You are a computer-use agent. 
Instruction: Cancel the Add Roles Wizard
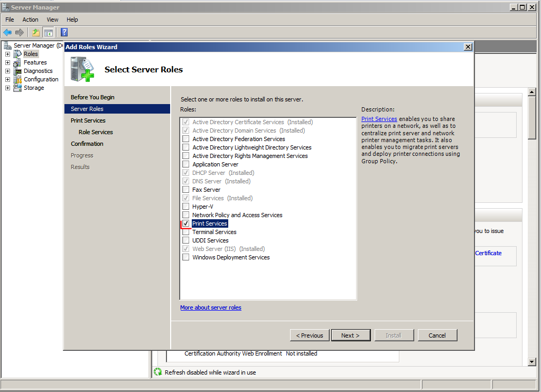(437, 335)
